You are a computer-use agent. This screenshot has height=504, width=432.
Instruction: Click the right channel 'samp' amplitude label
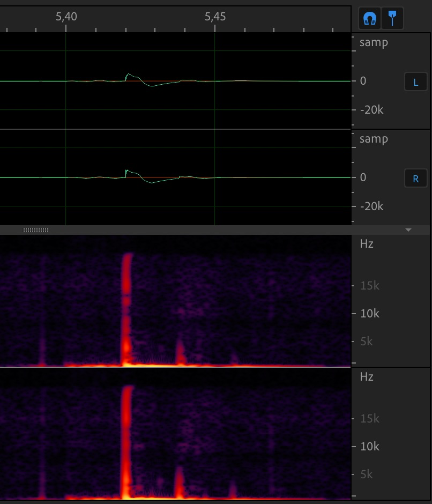[374, 139]
